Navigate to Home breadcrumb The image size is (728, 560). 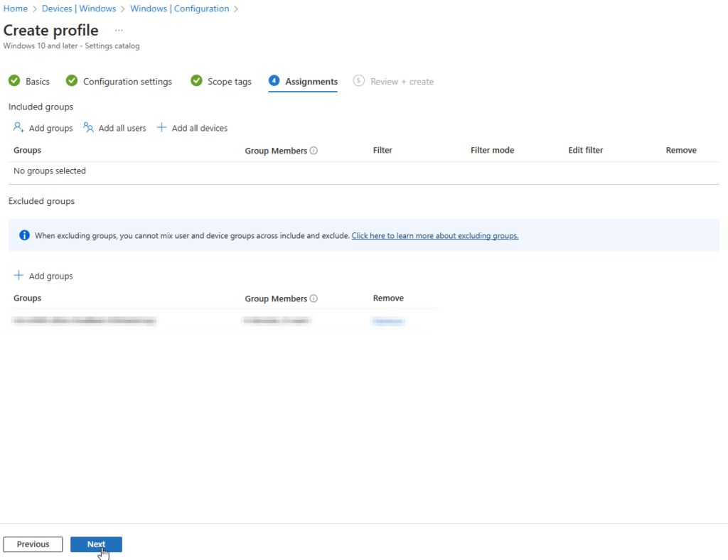coord(15,9)
